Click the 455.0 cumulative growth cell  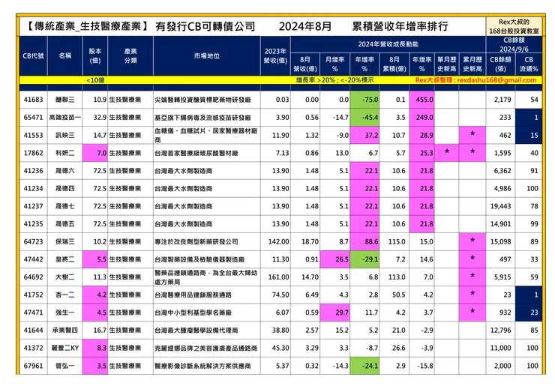422,100
